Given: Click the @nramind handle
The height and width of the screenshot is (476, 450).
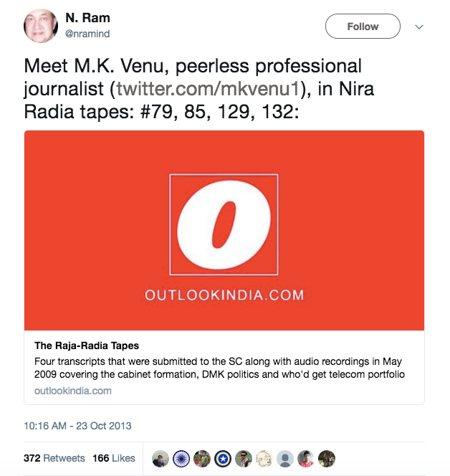Looking at the screenshot, I should pos(90,33).
